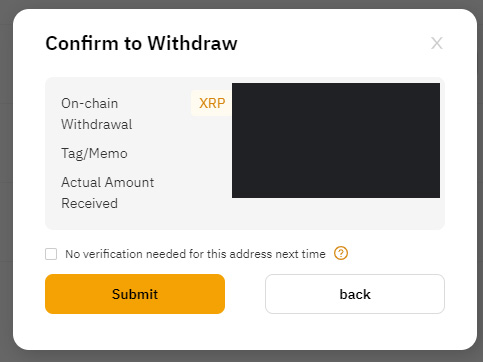Image resolution: width=483 pixels, height=362 pixels.
Task: Go back using the back button
Action: point(355,294)
